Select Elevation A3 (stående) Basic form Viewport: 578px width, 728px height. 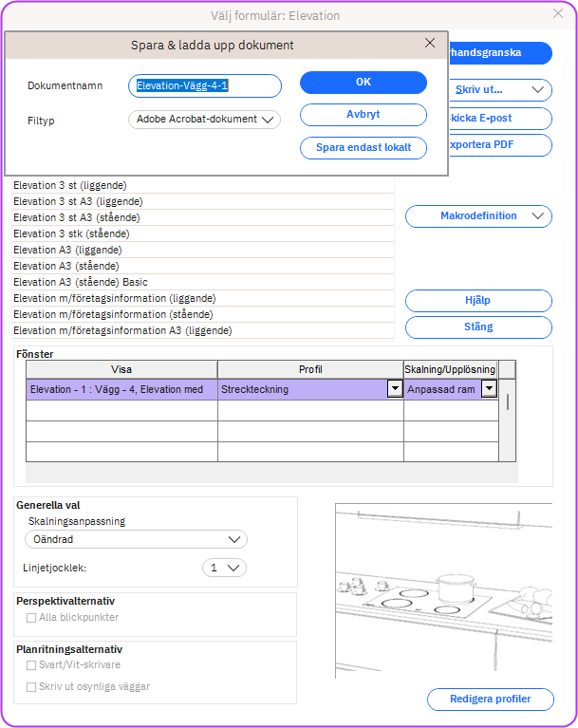tap(81, 282)
